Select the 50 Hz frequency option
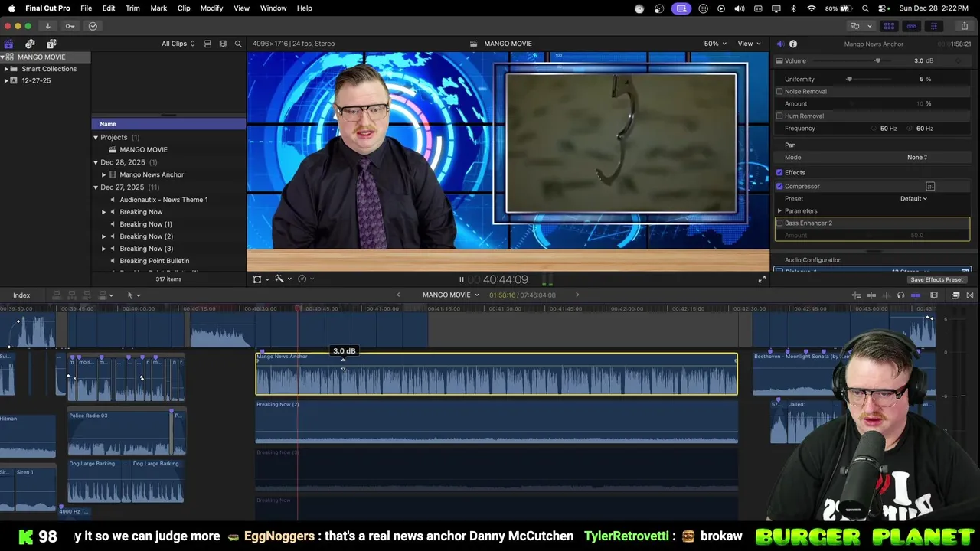Image resolution: width=980 pixels, height=551 pixels. pos(874,128)
